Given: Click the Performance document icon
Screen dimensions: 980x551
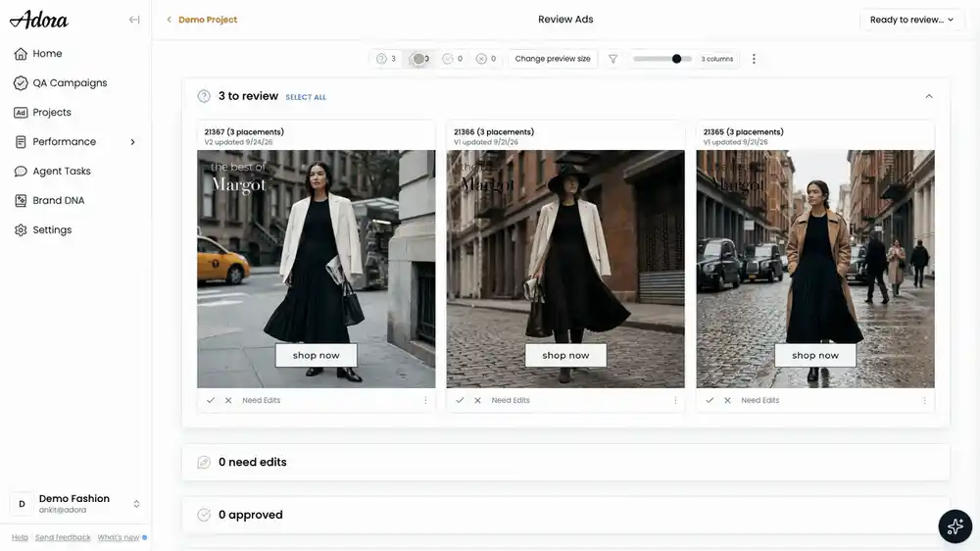Looking at the screenshot, I should (x=21, y=142).
